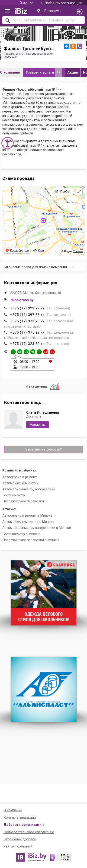
Task: Switch to the Акции tab
Action: 73,72
